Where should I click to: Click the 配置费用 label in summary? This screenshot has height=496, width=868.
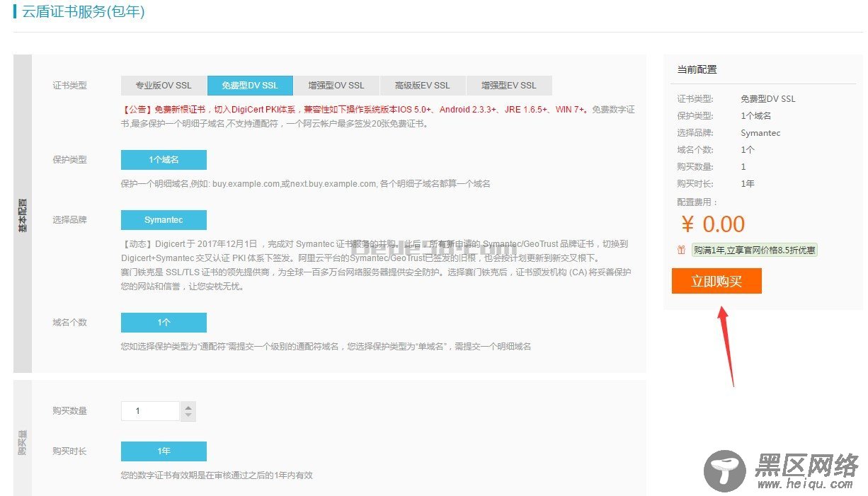697,202
